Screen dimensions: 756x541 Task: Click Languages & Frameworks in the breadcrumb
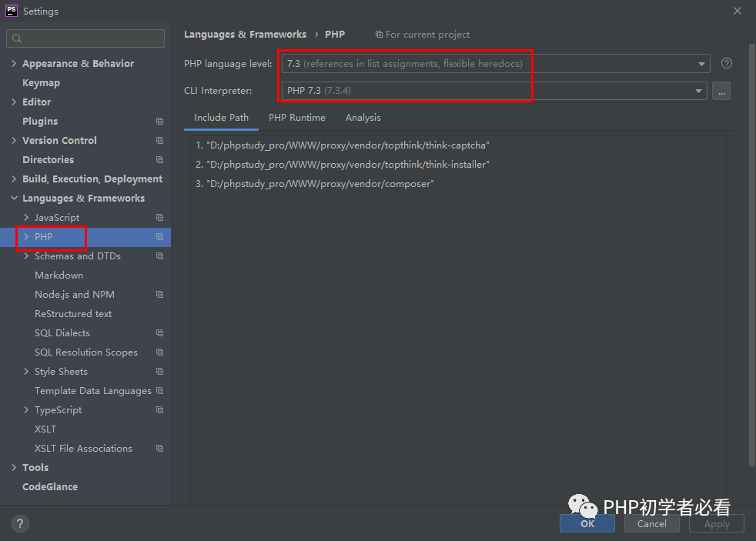[x=245, y=35]
